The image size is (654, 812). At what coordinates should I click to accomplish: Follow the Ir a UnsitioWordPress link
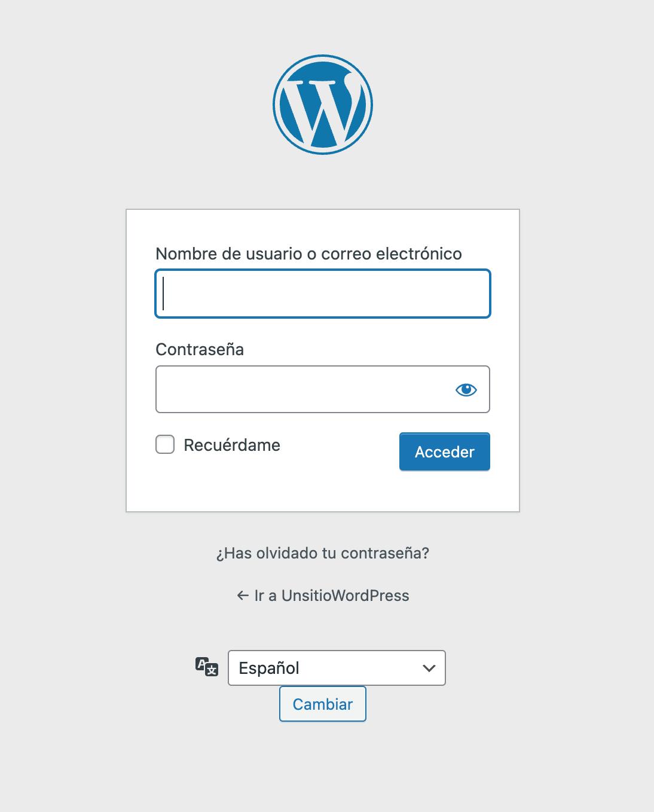click(x=323, y=596)
